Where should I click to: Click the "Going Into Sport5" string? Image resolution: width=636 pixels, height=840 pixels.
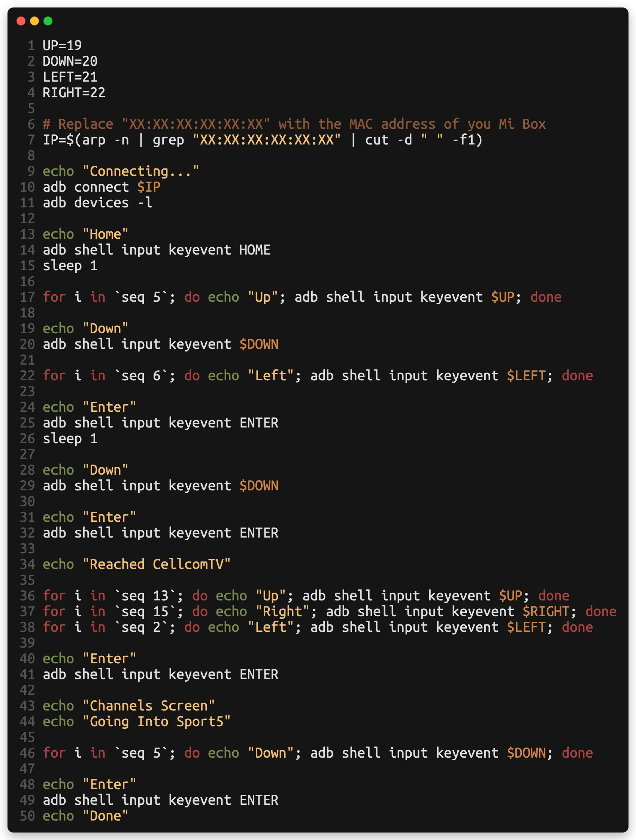tap(157, 721)
